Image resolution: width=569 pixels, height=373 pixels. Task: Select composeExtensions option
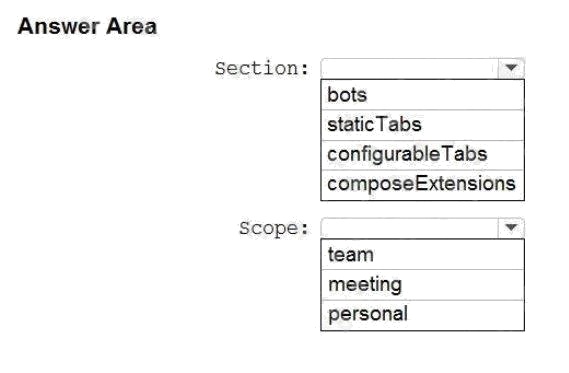click(422, 185)
